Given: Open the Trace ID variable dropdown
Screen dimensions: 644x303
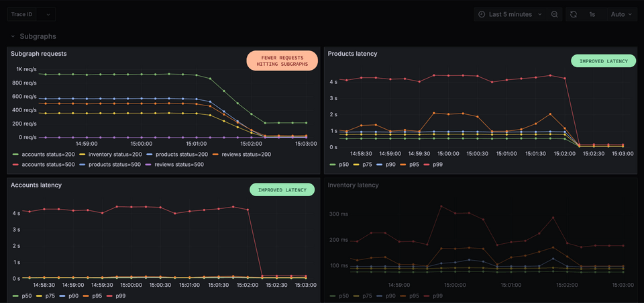Looking at the screenshot, I should (x=46, y=14).
